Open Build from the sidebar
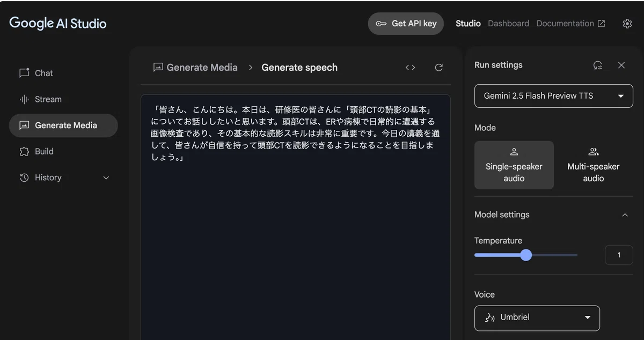 pos(63,151)
